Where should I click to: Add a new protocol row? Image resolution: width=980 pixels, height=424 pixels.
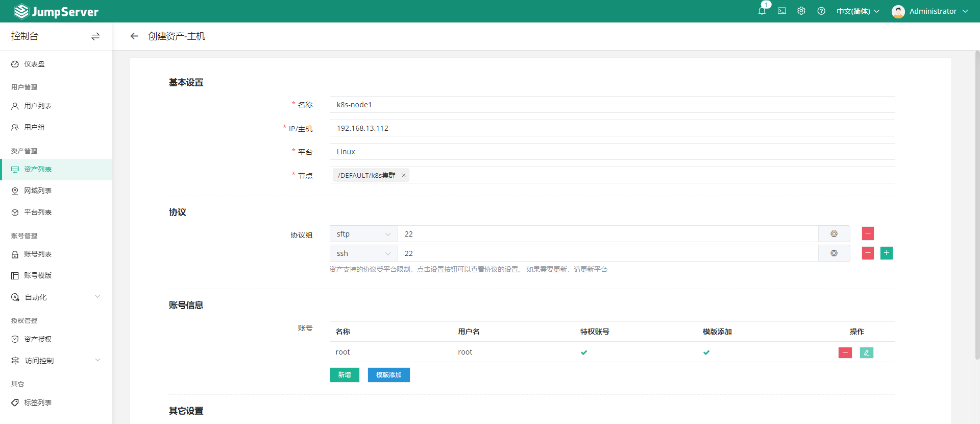[887, 253]
